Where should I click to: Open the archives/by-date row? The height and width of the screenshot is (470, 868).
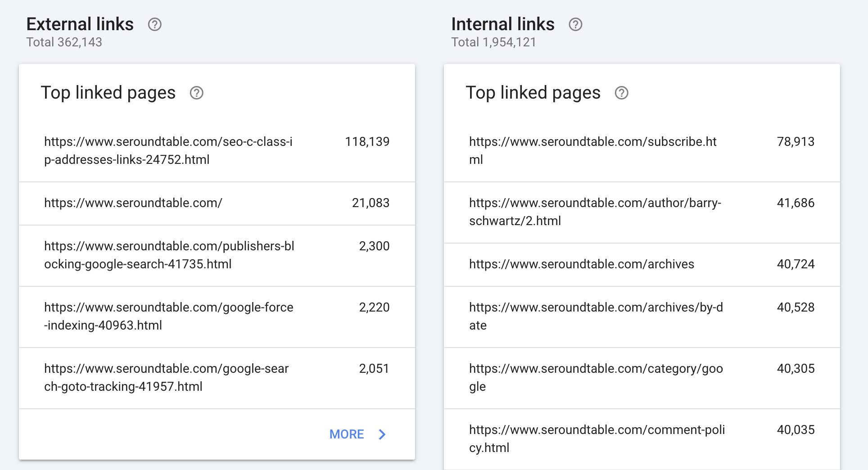(642, 317)
